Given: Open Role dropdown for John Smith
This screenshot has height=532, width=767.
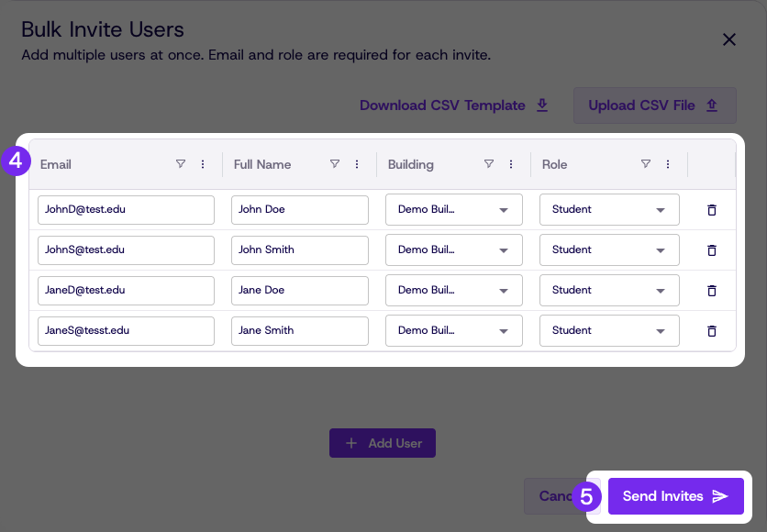Looking at the screenshot, I should coord(609,249).
